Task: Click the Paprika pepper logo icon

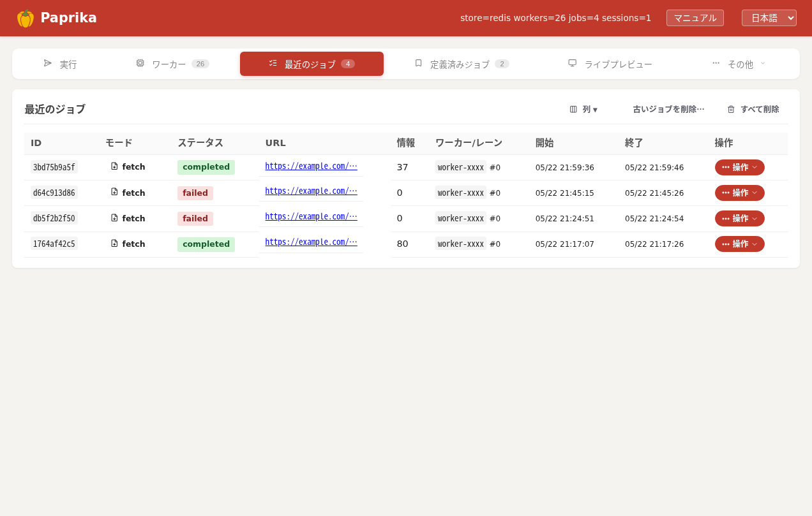Action: [26, 18]
